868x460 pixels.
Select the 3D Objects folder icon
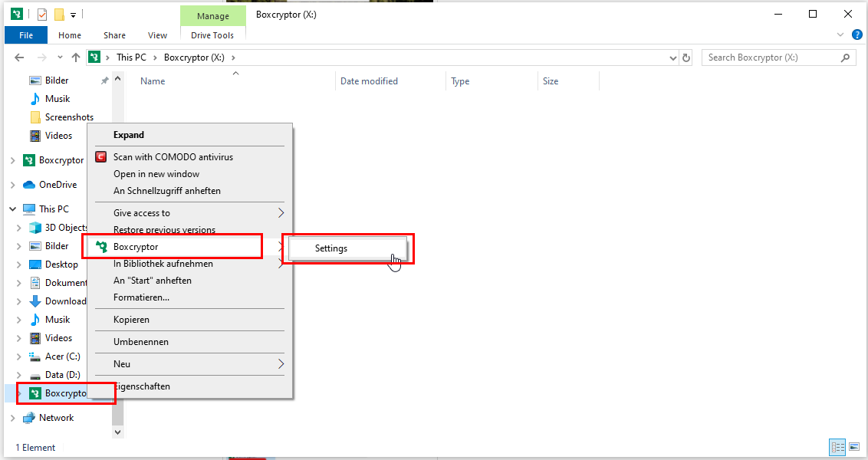[35, 228]
